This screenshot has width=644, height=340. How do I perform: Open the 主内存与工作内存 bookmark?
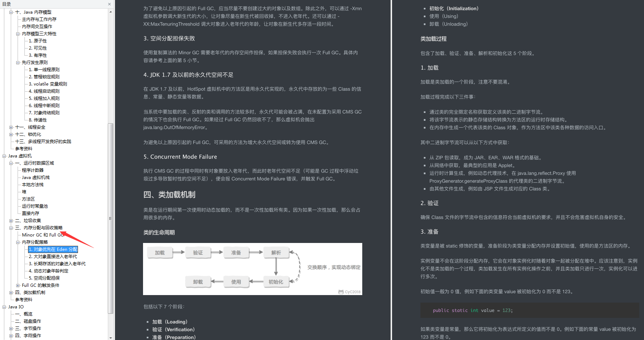[x=39, y=19]
